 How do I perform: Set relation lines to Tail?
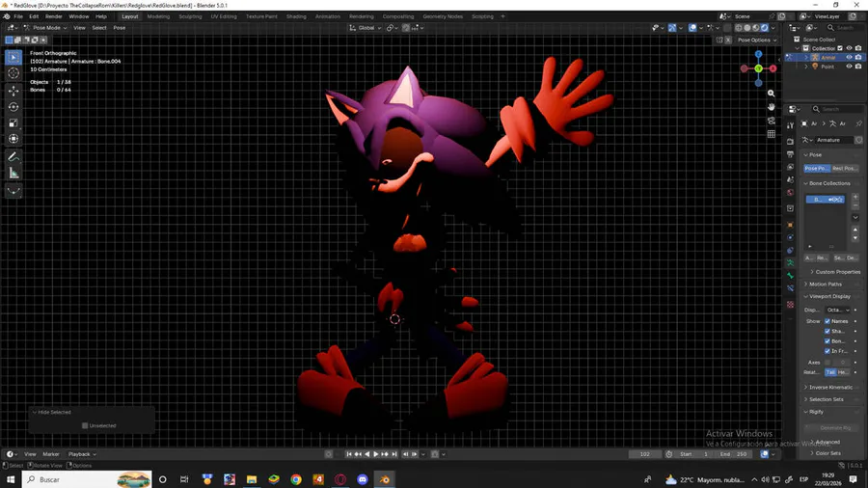point(830,372)
